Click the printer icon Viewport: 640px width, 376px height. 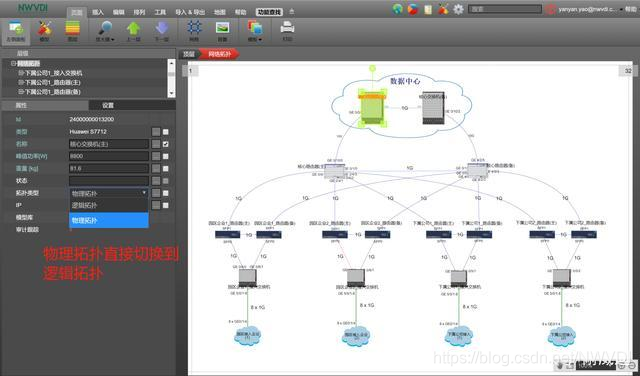[287, 28]
